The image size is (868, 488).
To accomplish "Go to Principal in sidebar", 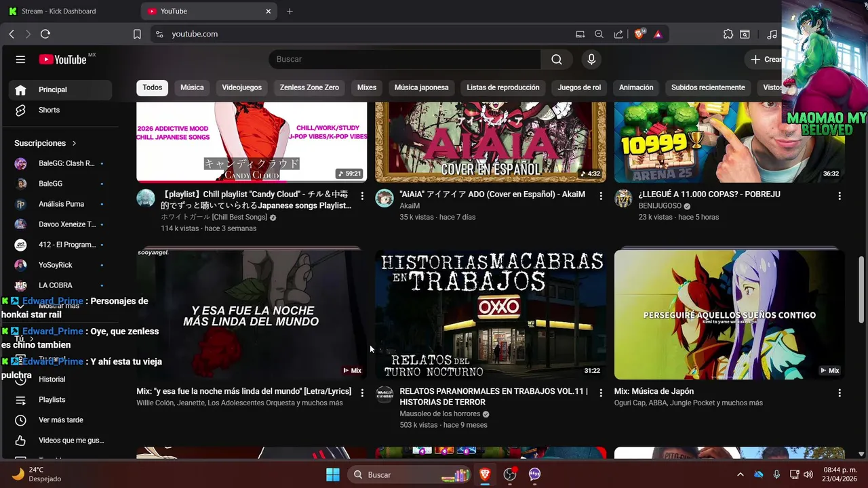I will (60, 89).
